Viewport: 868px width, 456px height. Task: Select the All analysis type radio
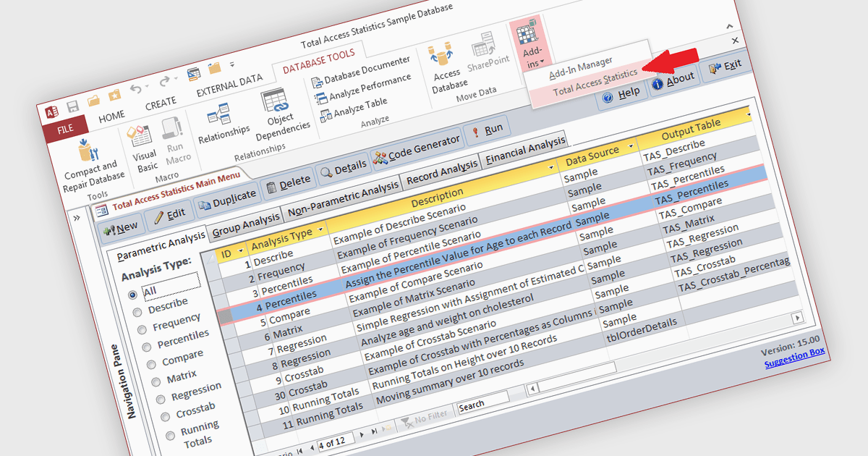(x=132, y=295)
